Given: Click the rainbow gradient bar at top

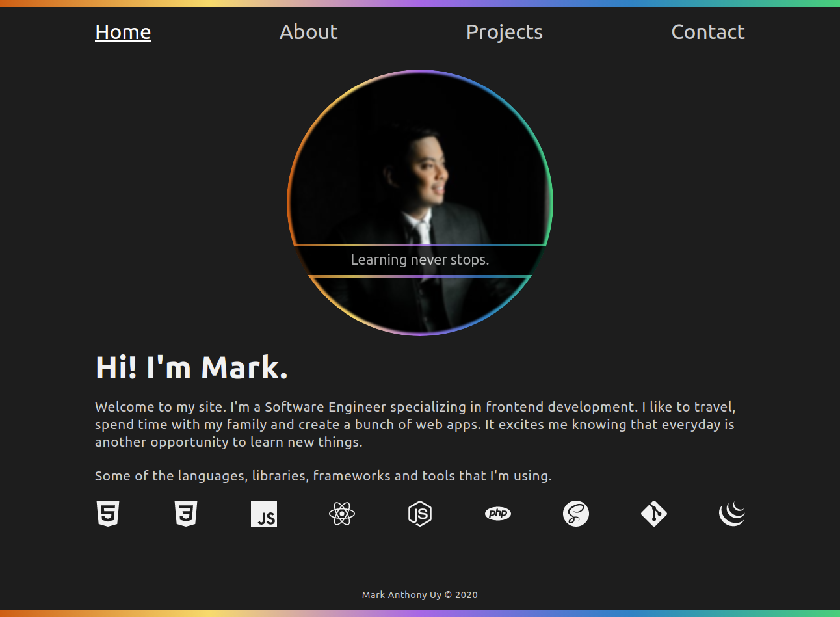Looking at the screenshot, I should (420, 3).
